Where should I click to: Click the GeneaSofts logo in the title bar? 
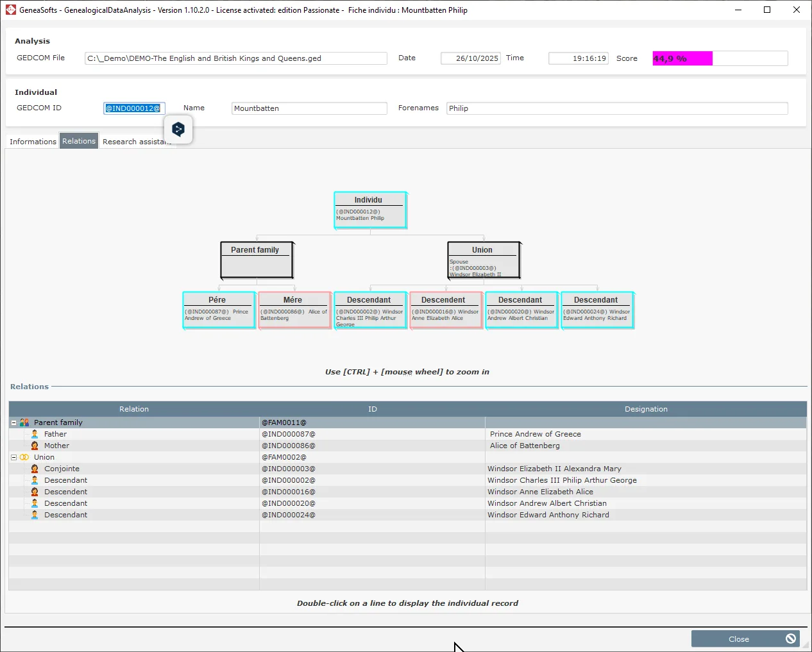click(x=10, y=10)
